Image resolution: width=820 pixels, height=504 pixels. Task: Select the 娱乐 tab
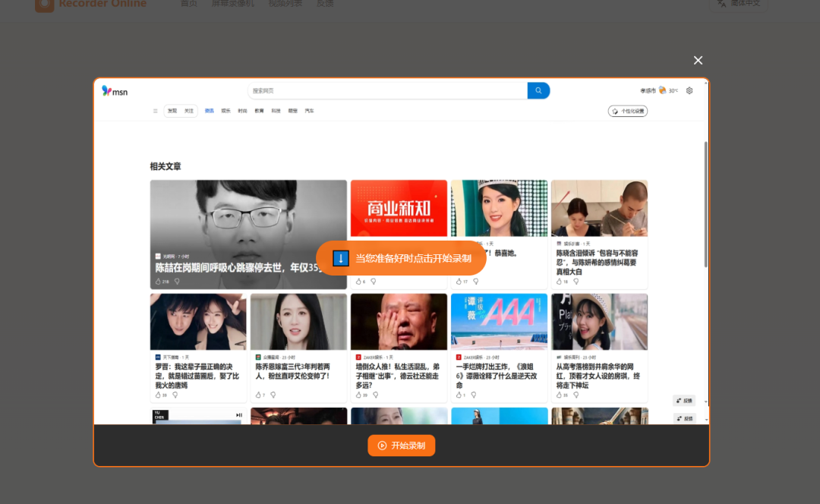coord(226,111)
